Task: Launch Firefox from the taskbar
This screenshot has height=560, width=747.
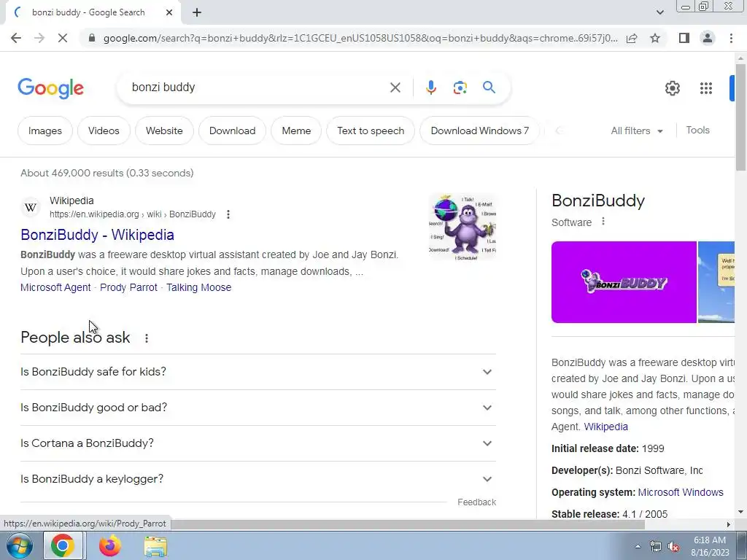Action: point(109,546)
